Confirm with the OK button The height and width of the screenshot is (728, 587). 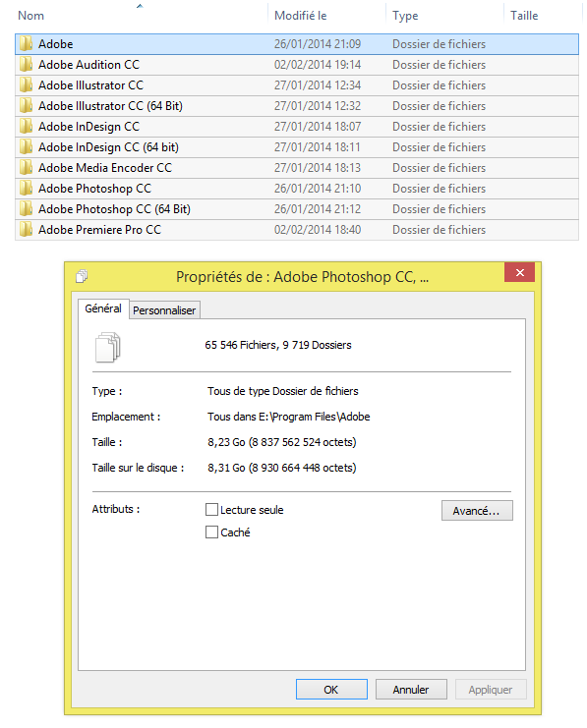coord(331,690)
